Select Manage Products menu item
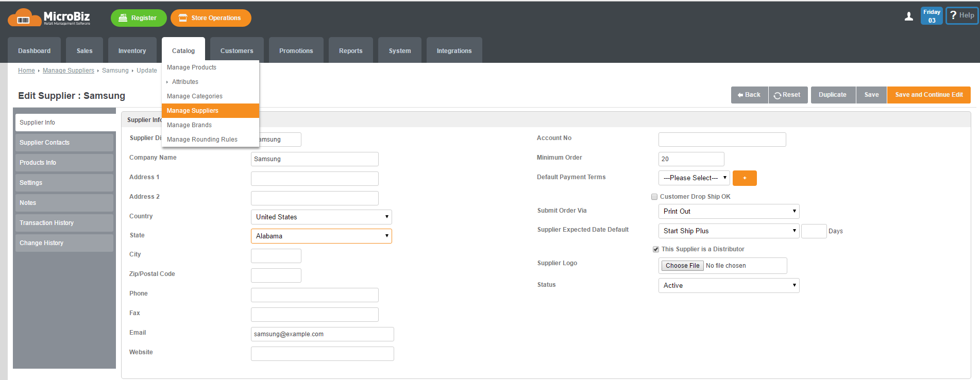This screenshot has width=980, height=380. click(x=210, y=67)
